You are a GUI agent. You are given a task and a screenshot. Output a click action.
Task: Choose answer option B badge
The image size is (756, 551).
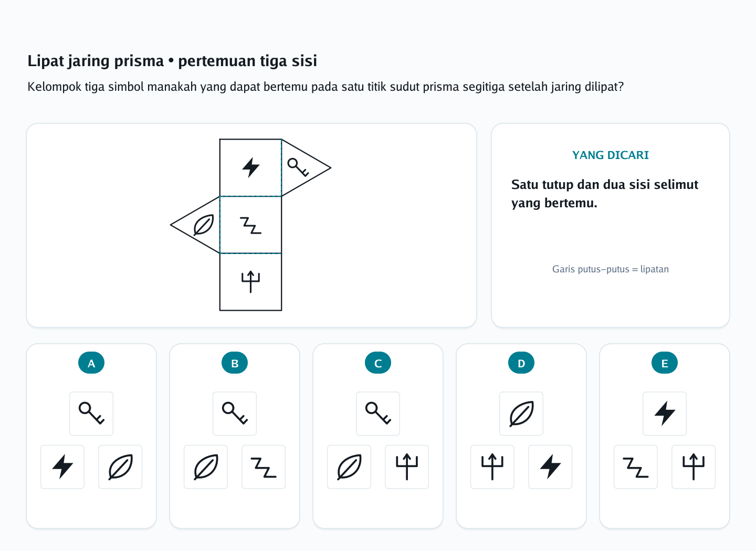pyautogui.click(x=235, y=363)
